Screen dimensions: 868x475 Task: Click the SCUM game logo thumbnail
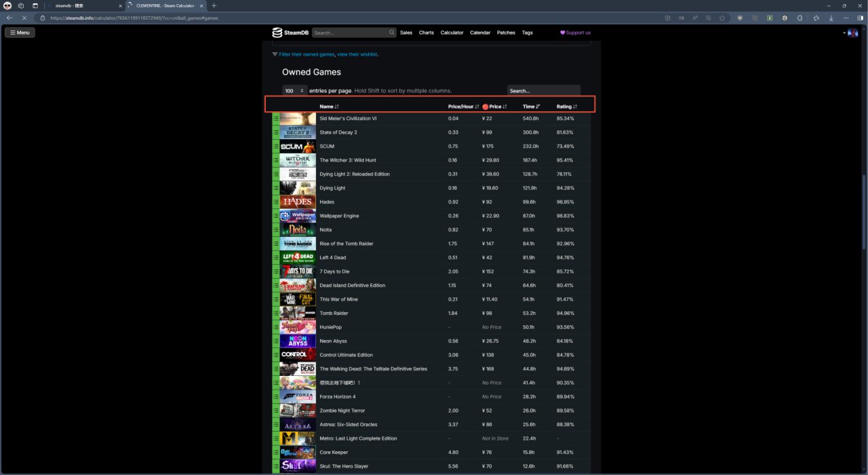tap(298, 147)
